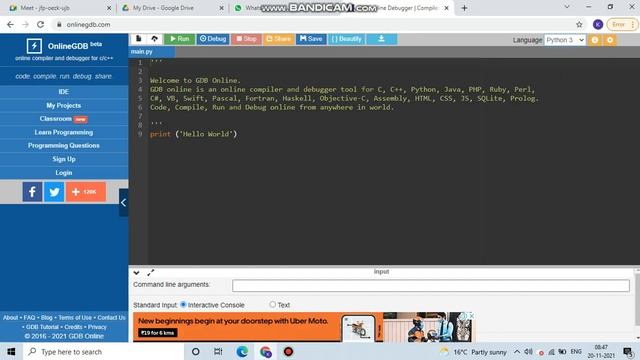Open the editor settings gear icon
This screenshot has height=360, width=640.
coord(610,40)
